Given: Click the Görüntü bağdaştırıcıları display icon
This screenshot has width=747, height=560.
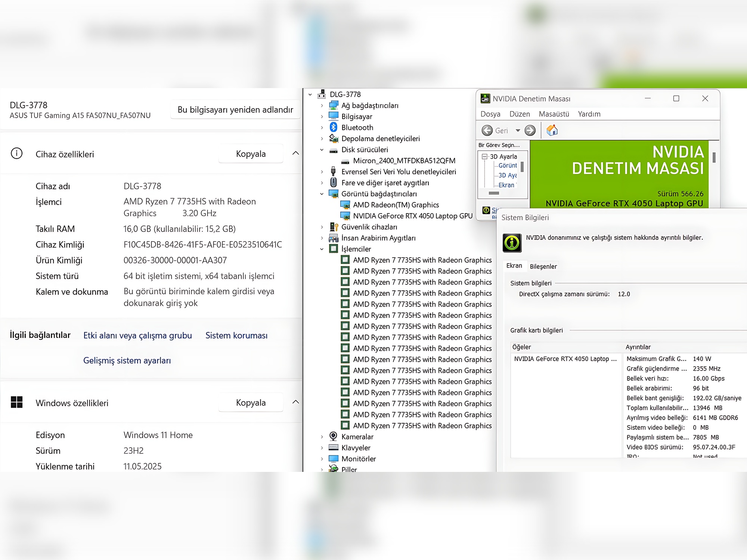Looking at the screenshot, I should (334, 194).
